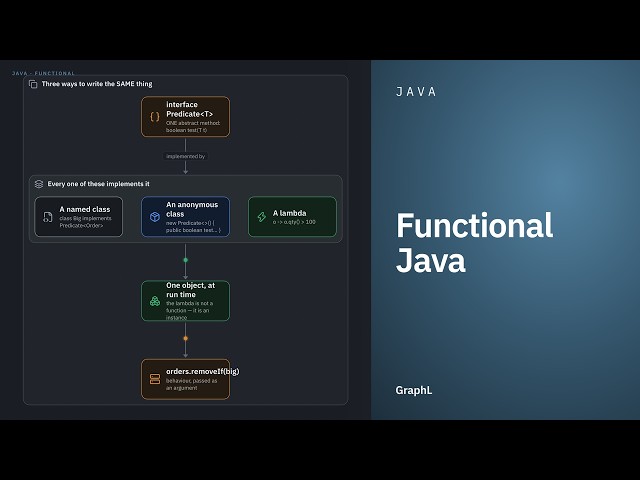Click the 'JAVA · FUNCTIONAL' breadcrumb label
This screenshot has height=480, width=640.
click(x=43, y=73)
